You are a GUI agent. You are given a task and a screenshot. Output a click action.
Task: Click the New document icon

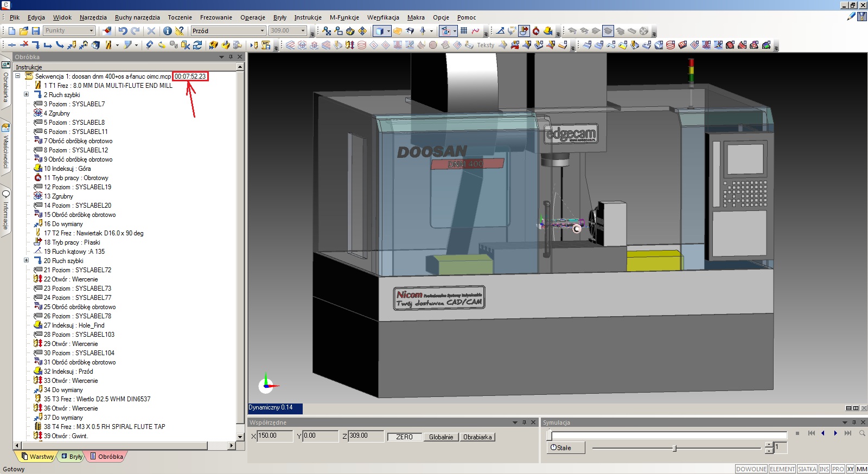[x=11, y=31]
